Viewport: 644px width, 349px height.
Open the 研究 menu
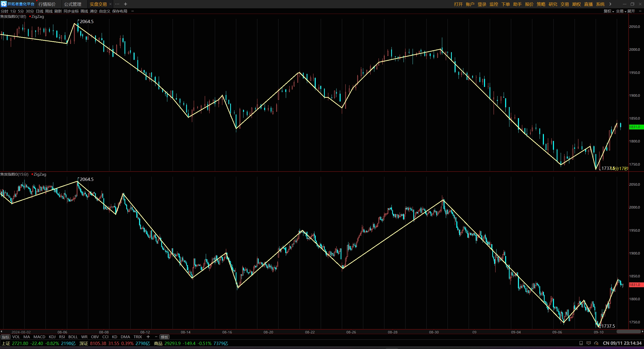553,4
